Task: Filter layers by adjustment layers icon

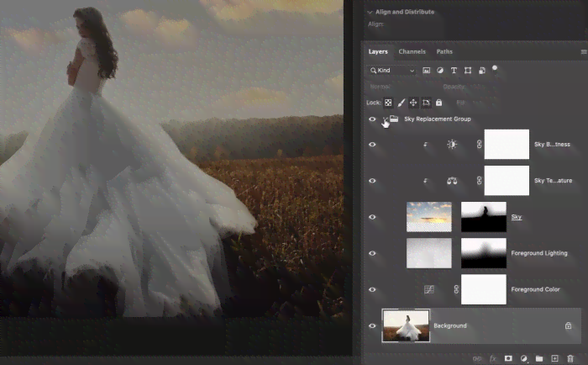Action: (440, 70)
